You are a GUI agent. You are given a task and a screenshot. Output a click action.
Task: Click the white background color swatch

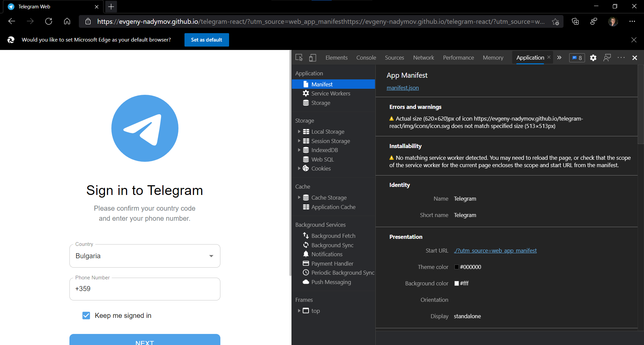click(x=457, y=283)
